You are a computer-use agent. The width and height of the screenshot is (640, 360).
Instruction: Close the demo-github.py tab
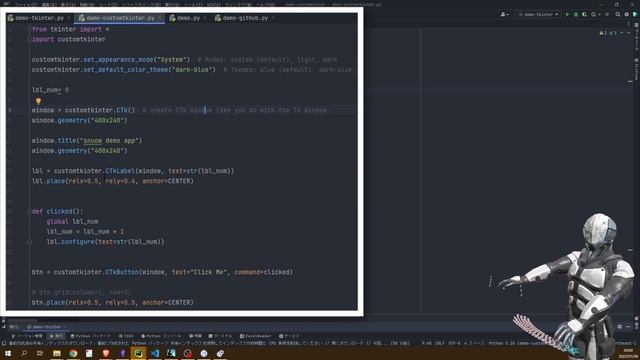click(x=273, y=18)
